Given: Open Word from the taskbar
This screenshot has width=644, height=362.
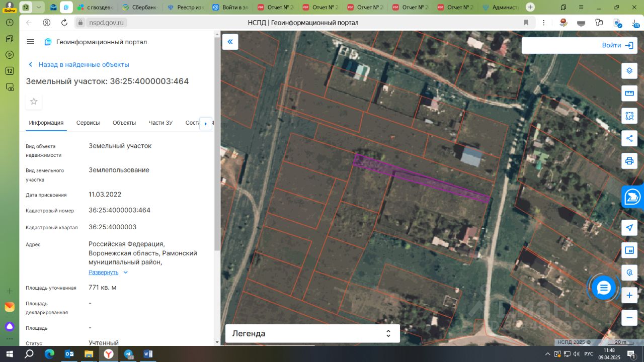Looking at the screenshot, I should pyautogui.click(x=148, y=354).
